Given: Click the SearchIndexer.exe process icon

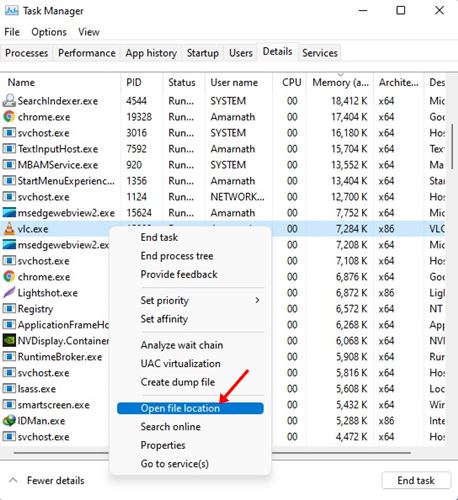Looking at the screenshot, I should pos(9,101).
